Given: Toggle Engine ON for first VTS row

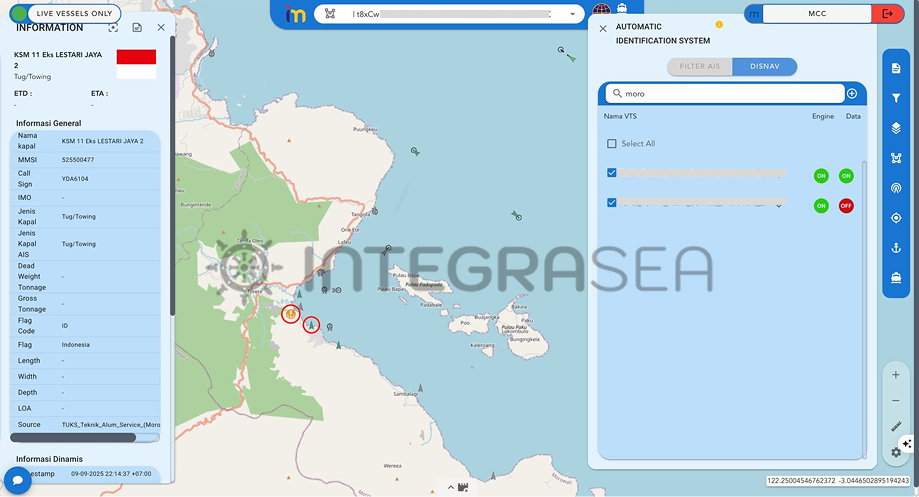Looking at the screenshot, I should pyautogui.click(x=821, y=176).
